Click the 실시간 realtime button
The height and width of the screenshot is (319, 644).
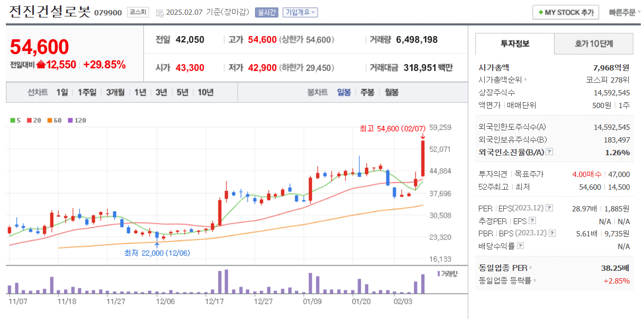point(266,12)
